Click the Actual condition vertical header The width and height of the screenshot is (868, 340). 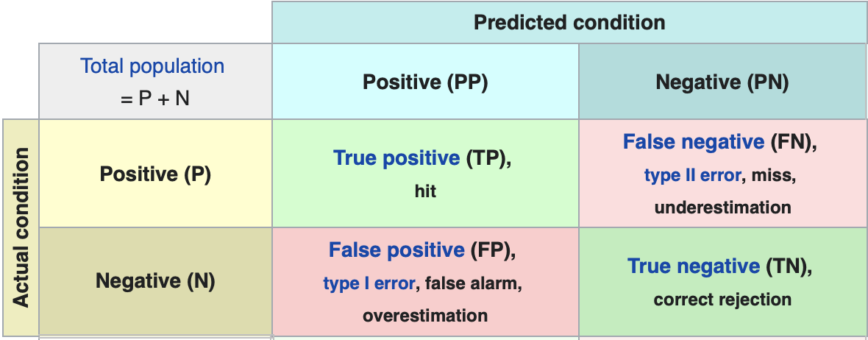coord(21,227)
